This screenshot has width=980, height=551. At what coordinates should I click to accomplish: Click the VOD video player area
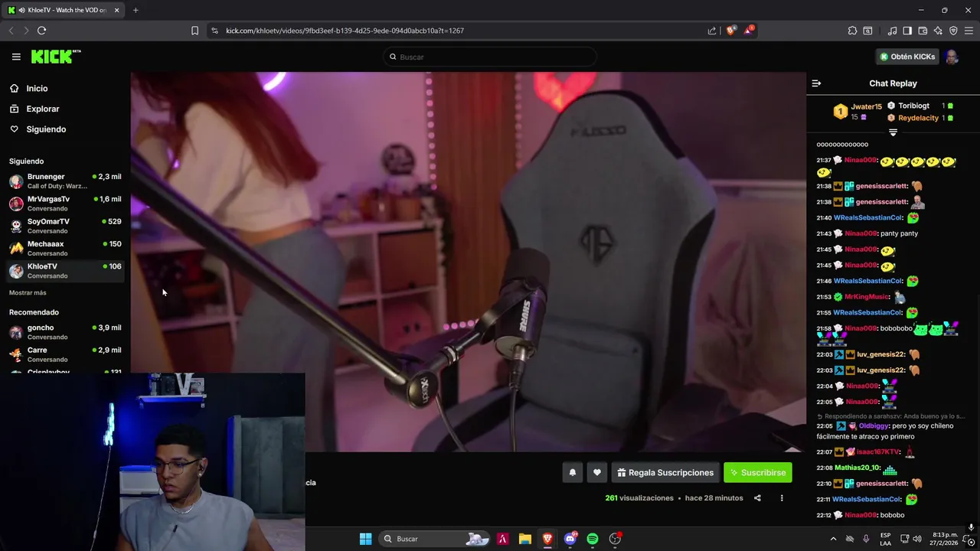pyautogui.click(x=468, y=262)
